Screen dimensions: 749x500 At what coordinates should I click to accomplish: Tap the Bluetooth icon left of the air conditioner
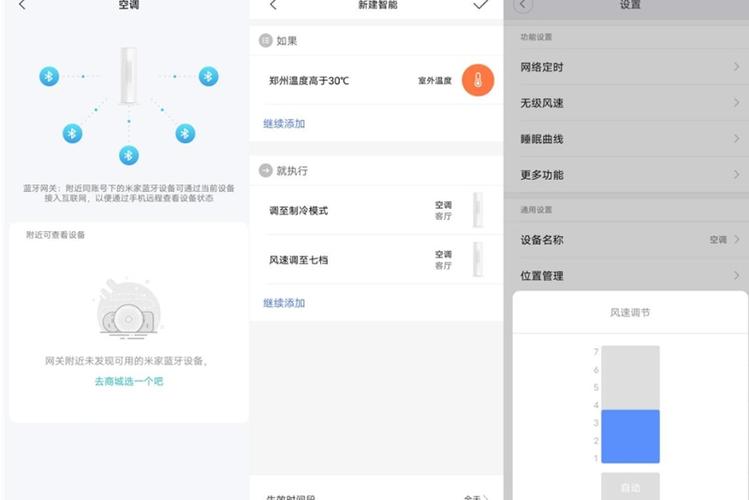click(x=49, y=76)
